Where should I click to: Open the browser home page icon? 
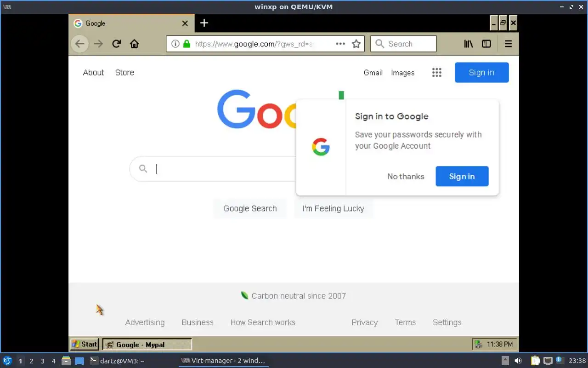pyautogui.click(x=134, y=44)
